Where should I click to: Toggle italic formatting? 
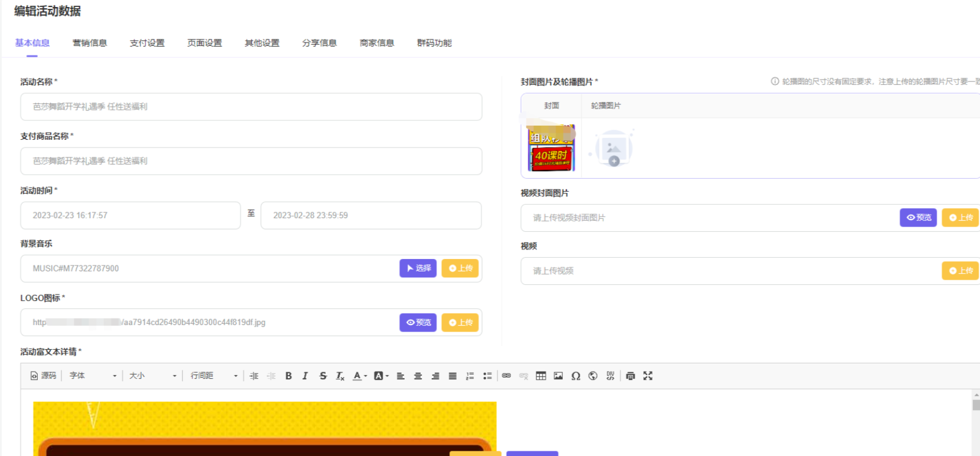pos(305,376)
